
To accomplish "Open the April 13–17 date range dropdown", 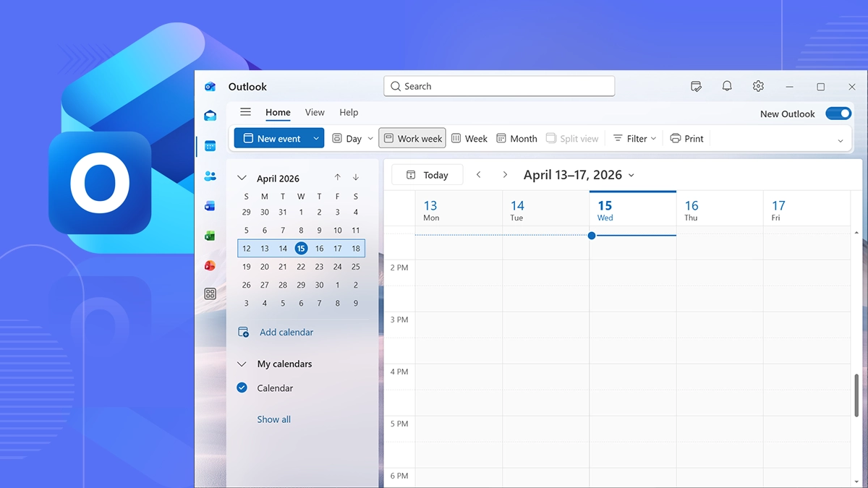I will (631, 174).
